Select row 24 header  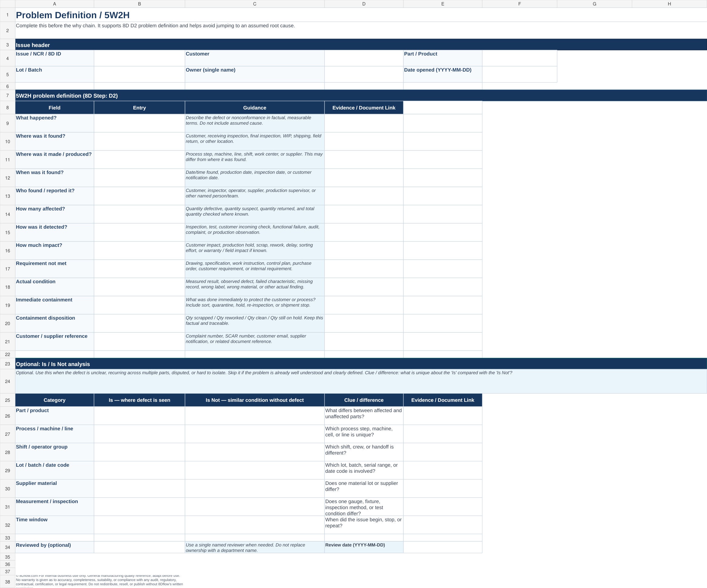point(7,381)
